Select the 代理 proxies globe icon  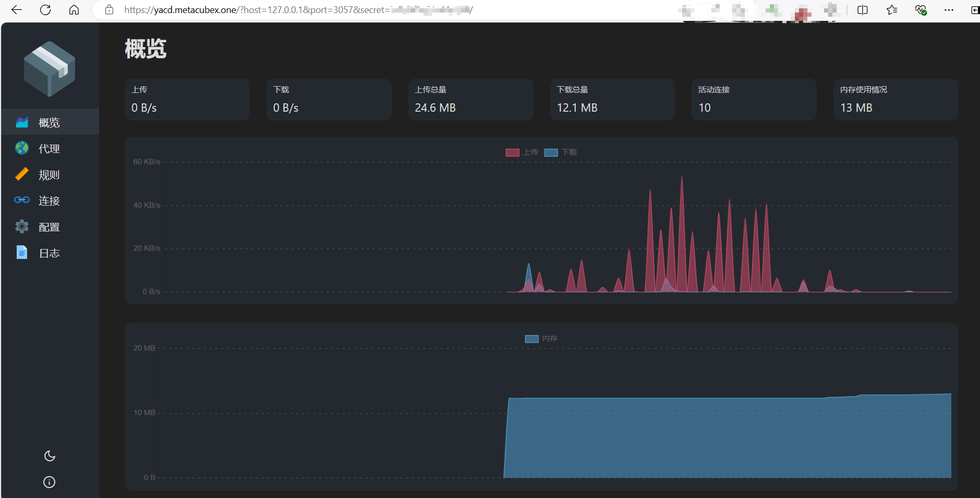tap(21, 148)
